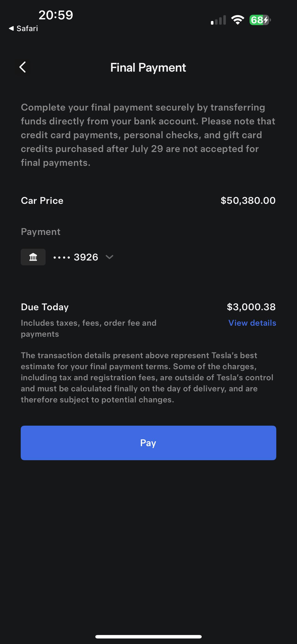Viewport: 297px width, 644px height.
Task: Expand the payment account chevron
Action: [x=110, y=257]
